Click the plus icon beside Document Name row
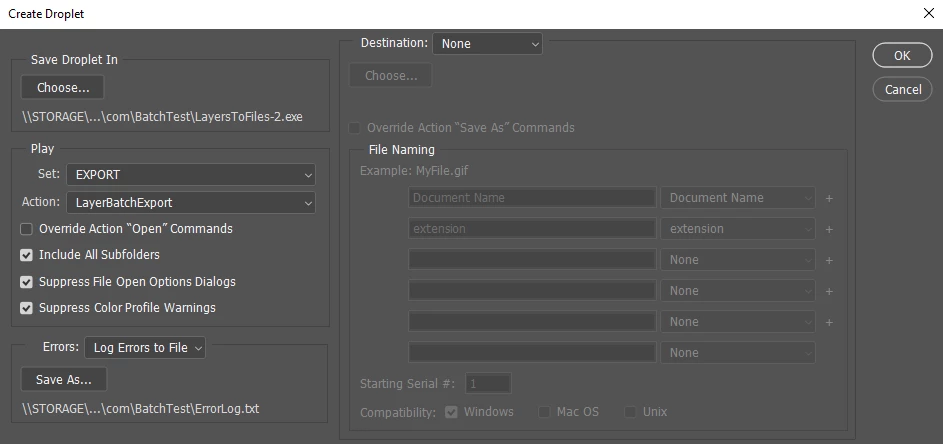The width and height of the screenshot is (943, 444). 829,198
